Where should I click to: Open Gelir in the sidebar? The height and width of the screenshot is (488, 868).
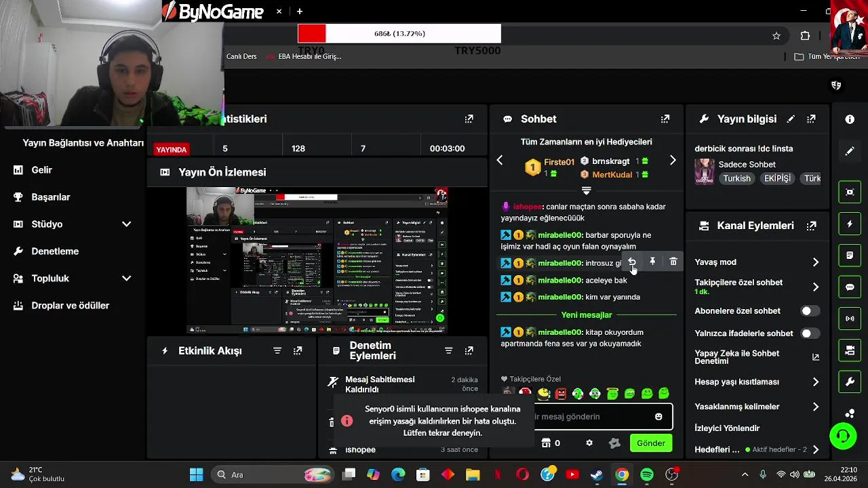point(41,170)
